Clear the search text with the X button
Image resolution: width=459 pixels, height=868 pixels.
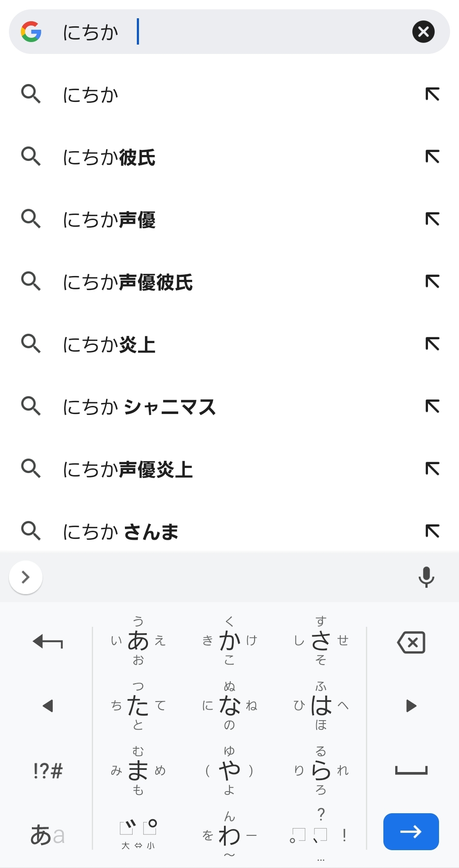point(423,32)
